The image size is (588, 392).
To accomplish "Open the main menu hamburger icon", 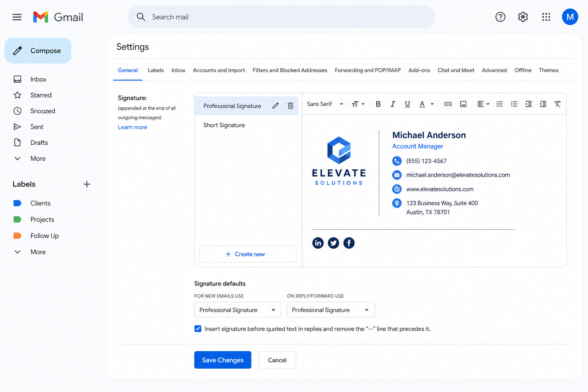I will 17,17.
